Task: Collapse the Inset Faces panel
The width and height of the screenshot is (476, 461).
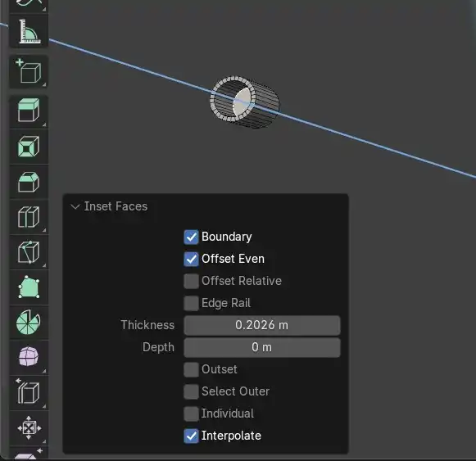Action: click(x=75, y=206)
